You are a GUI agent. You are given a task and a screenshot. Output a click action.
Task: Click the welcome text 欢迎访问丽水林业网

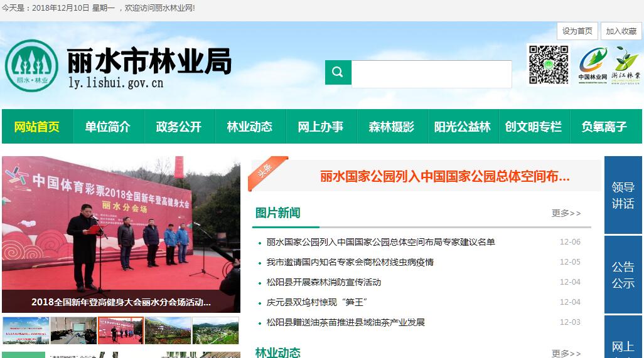pyautogui.click(x=160, y=8)
